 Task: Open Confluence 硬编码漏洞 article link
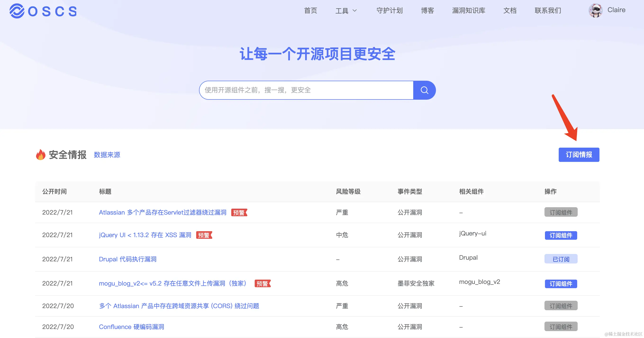132,327
